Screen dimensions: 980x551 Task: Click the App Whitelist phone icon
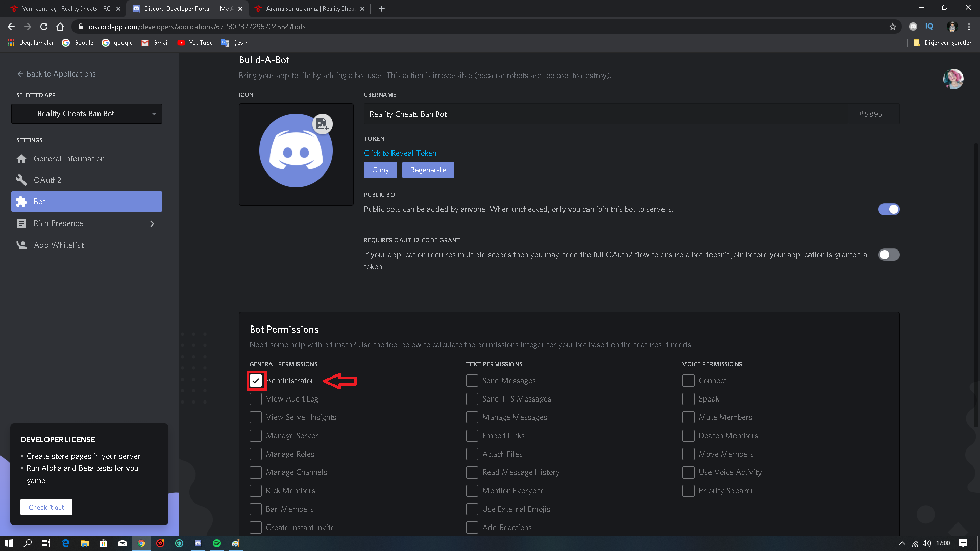[x=21, y=245]
